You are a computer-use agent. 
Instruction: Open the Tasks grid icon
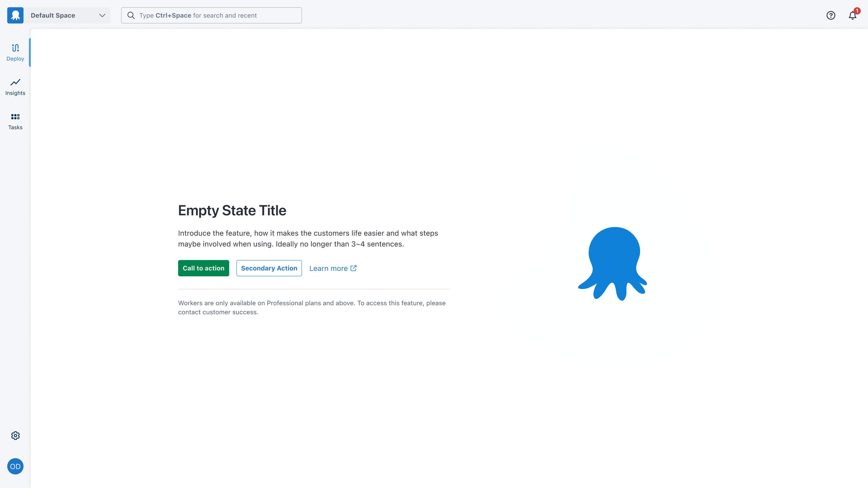[15, 117]
